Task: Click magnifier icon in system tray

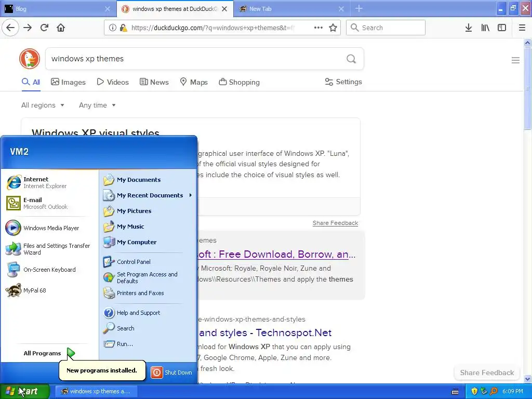Action: (x=494, y=391)
